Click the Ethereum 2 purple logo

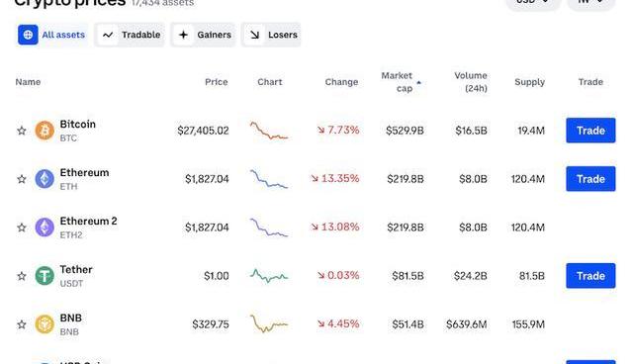[45, 227]
